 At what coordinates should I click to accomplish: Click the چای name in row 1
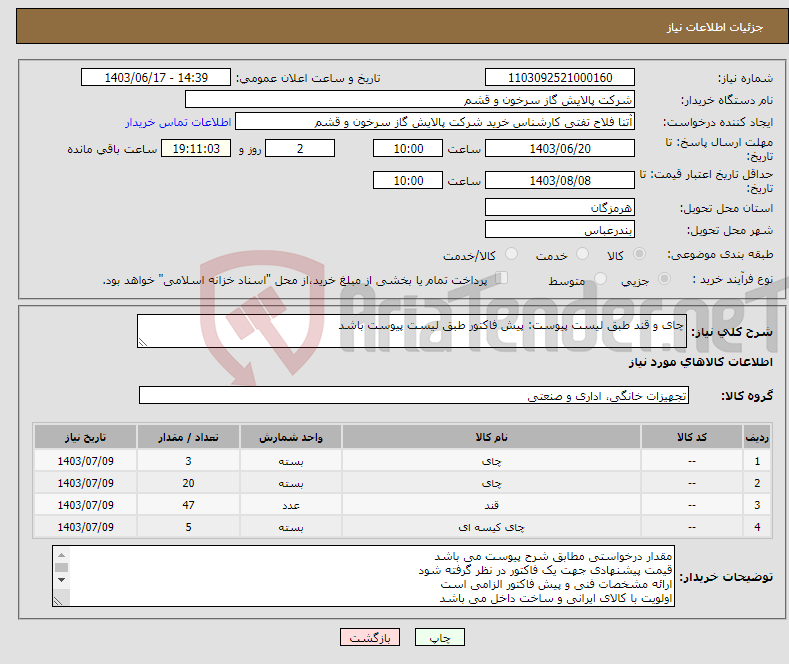coord(491,461)
